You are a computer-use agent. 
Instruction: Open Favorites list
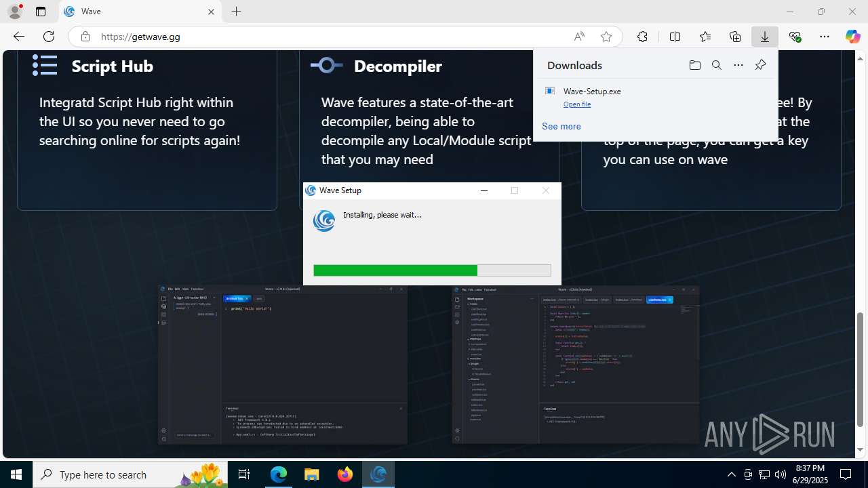tap(705, 37)
